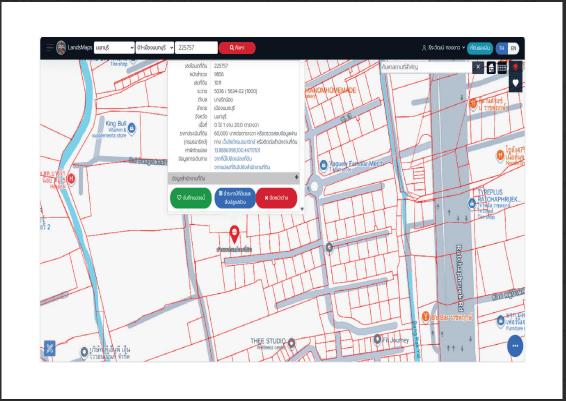
Task: Click the green heart save parcel button
Action: [191, 198]
